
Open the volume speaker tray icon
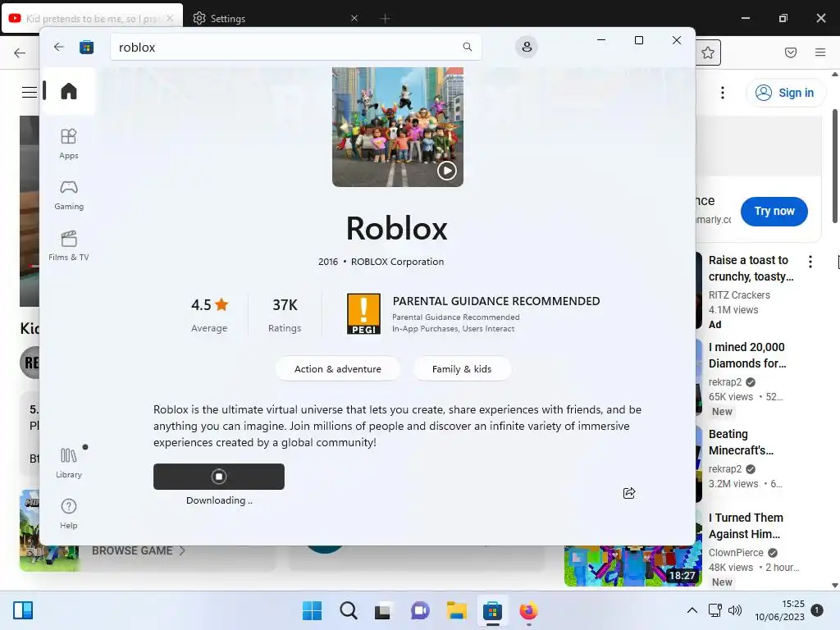[735, 610]
